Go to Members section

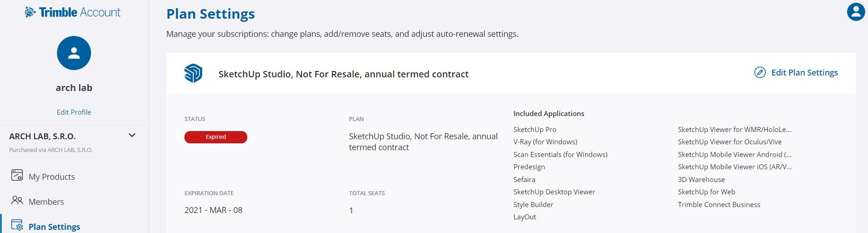(x=46, y=202)
